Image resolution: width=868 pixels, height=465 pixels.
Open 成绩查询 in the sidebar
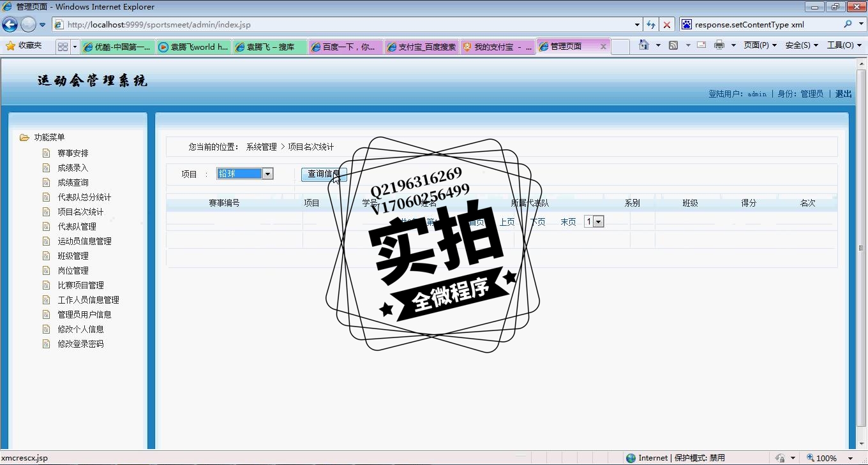pyautogui.click(x=73, y=182)
